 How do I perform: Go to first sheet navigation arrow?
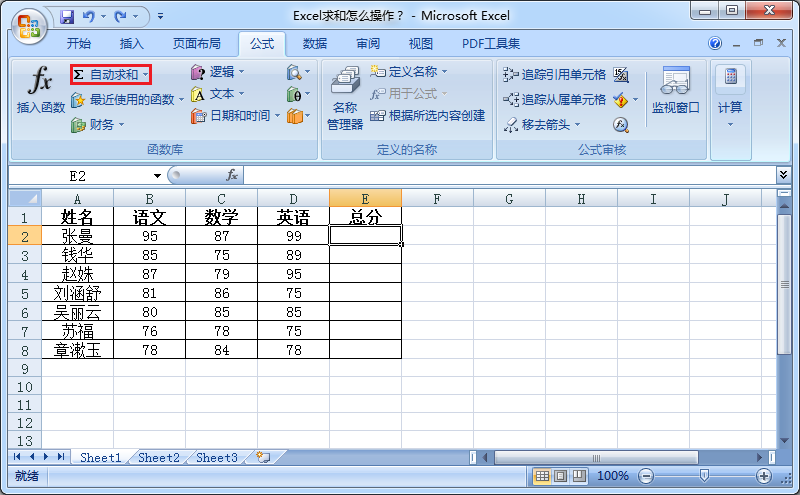17,457
